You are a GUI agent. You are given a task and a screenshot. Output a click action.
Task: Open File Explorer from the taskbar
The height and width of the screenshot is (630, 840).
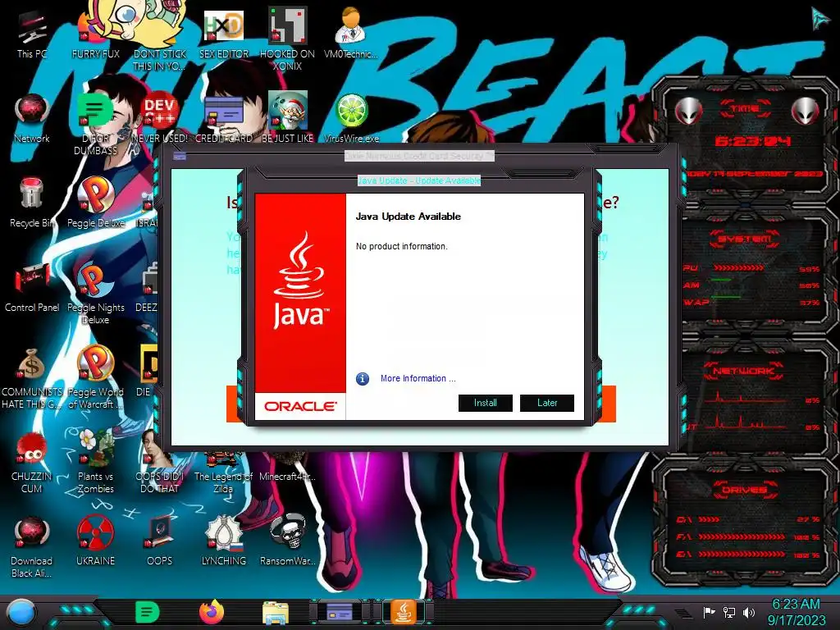click(276, 613)
